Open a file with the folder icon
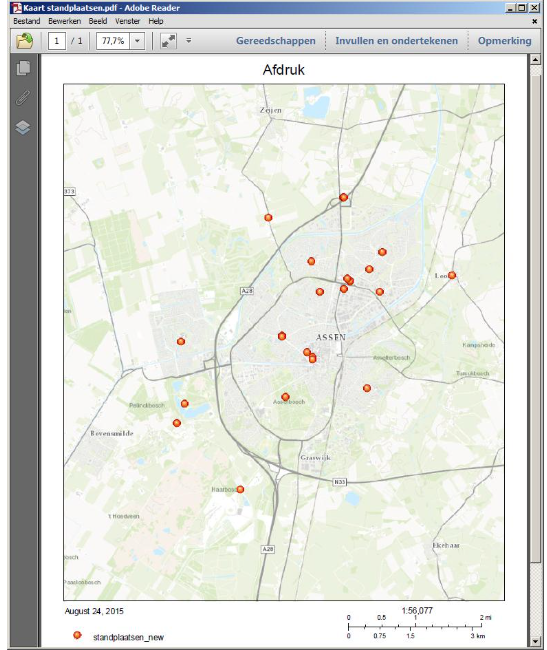The image size is (547, 650). click(x=24, y=41)
